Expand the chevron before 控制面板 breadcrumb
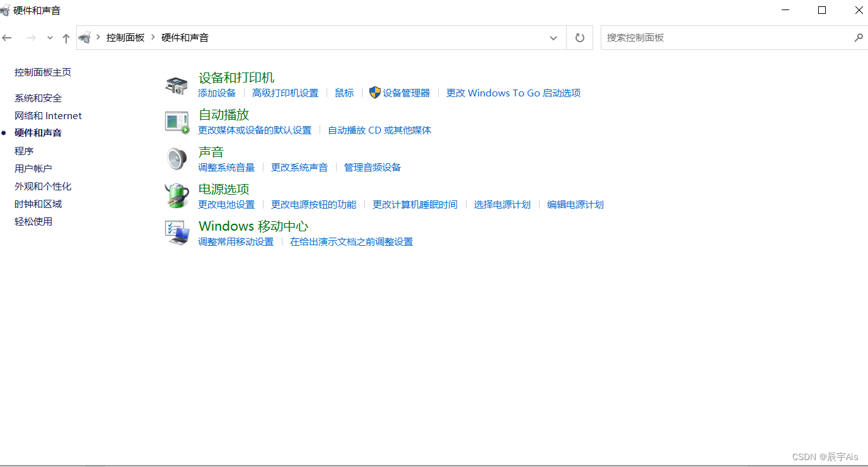Screen dimensions: 868x467 pos(98,38)
